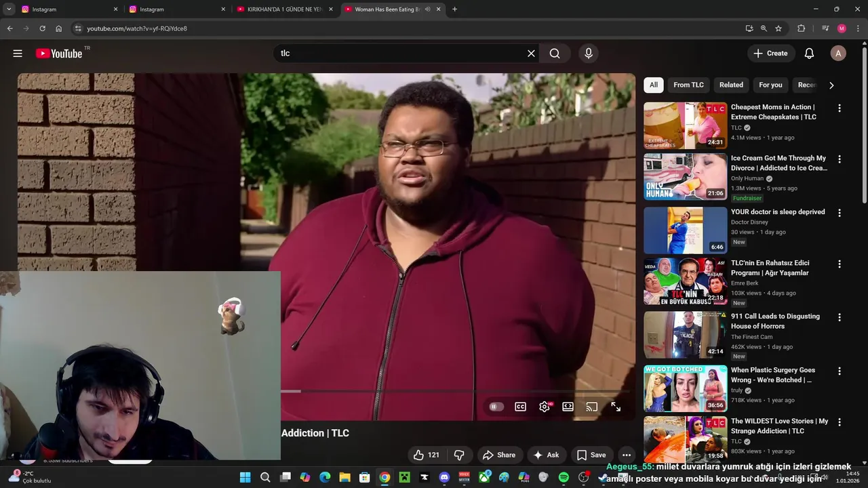
Task: Click the Chrome address bar URL
Action: [x=137, y=28]
